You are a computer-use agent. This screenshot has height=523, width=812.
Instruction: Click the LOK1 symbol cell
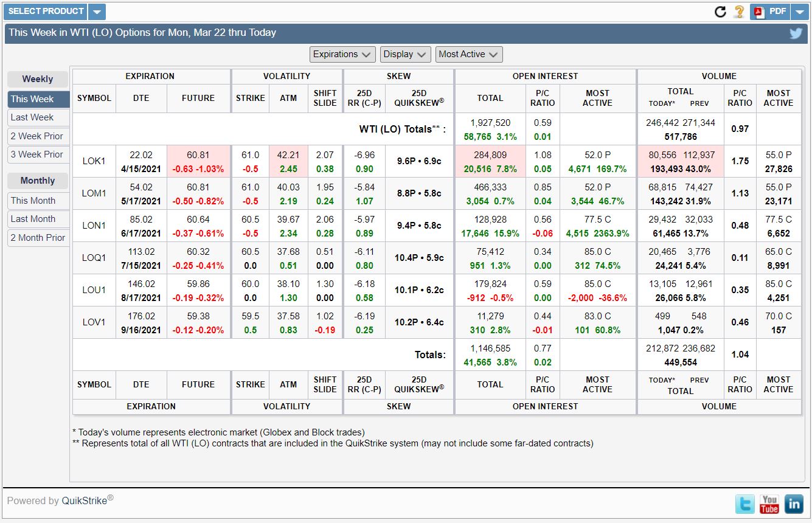(x=94, y=161)
